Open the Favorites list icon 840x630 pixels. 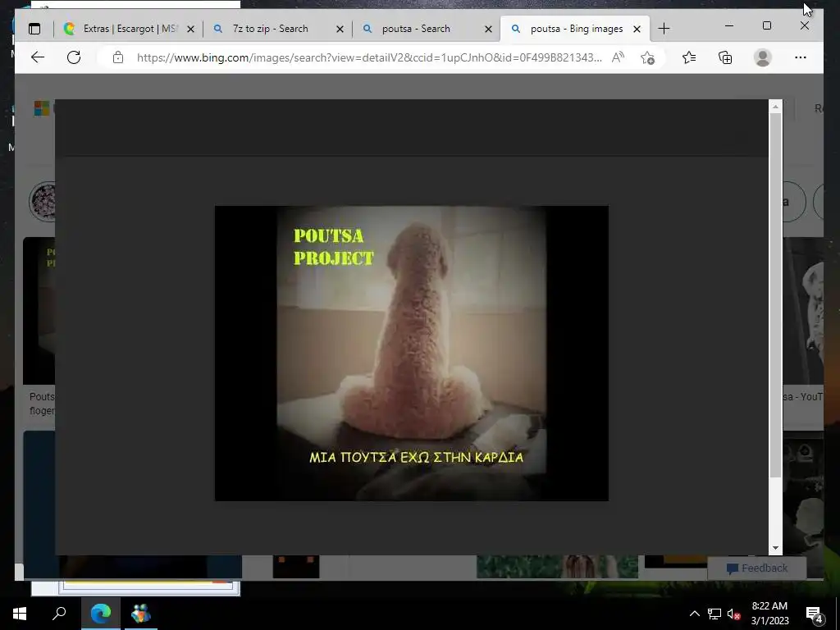tap(689, 57)
